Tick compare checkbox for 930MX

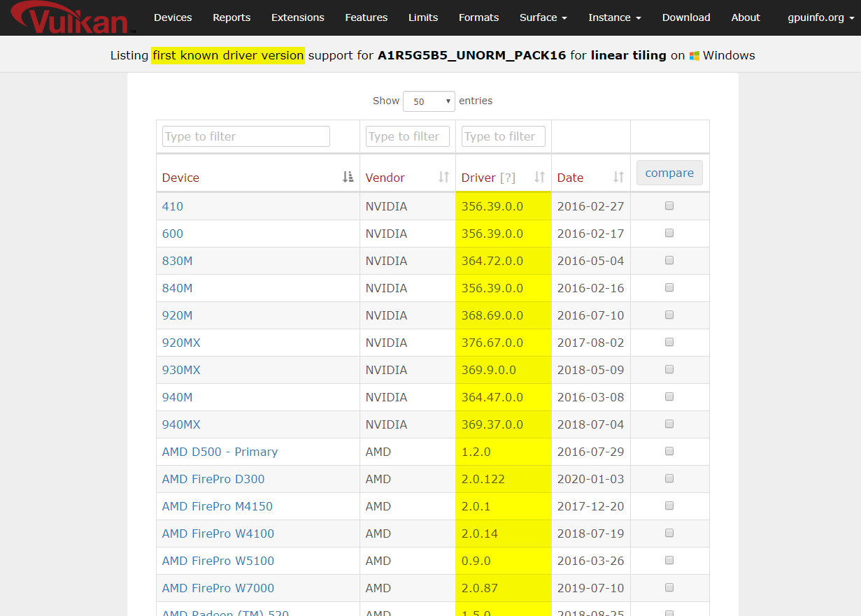(x=669, y=369)
